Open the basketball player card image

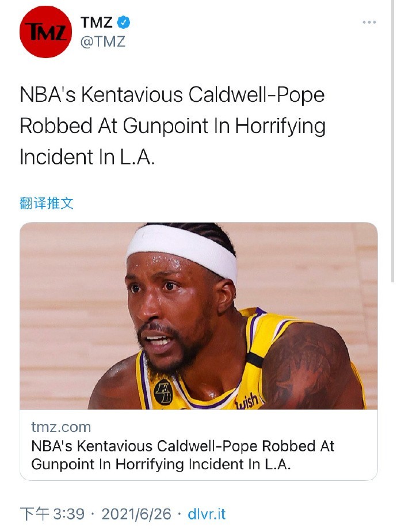(x=199, y=316)
